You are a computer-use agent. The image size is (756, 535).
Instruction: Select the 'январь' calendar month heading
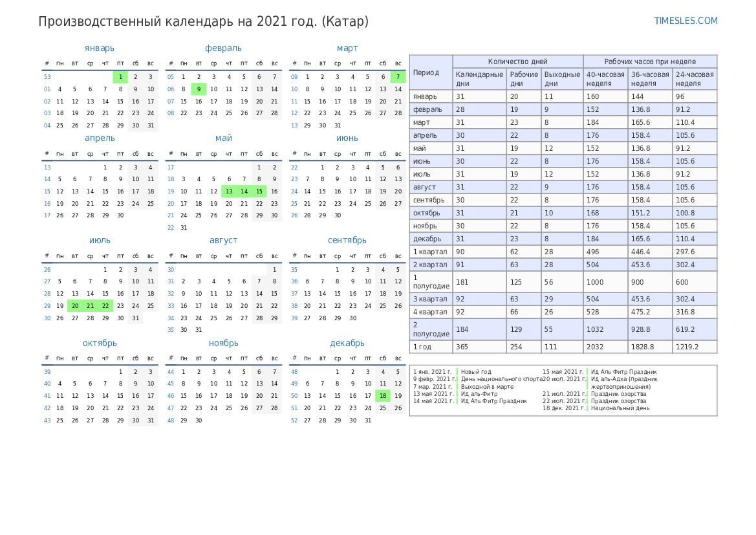pos(100,49)
